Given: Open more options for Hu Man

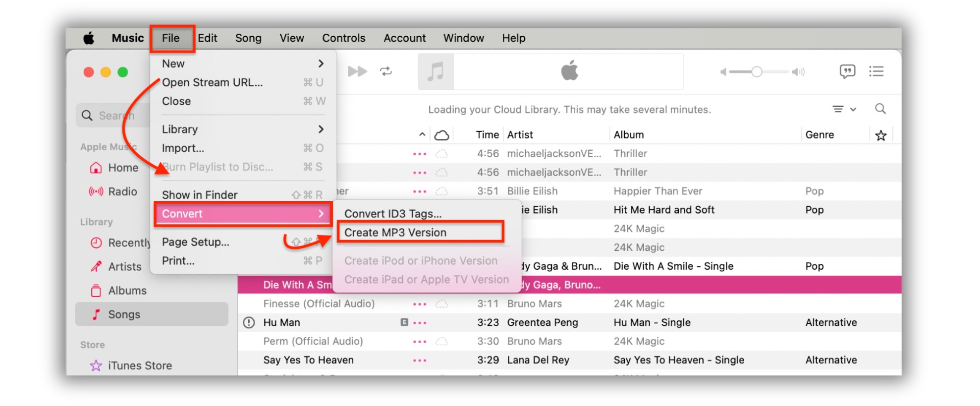Looking at the screenshot, I should tap(420, 323).
